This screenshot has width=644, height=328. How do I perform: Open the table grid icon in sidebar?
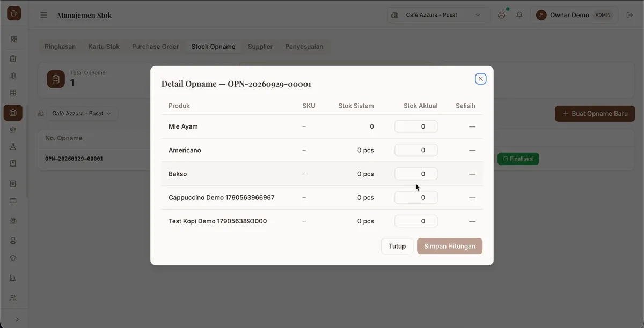click(x=13, y=93)
